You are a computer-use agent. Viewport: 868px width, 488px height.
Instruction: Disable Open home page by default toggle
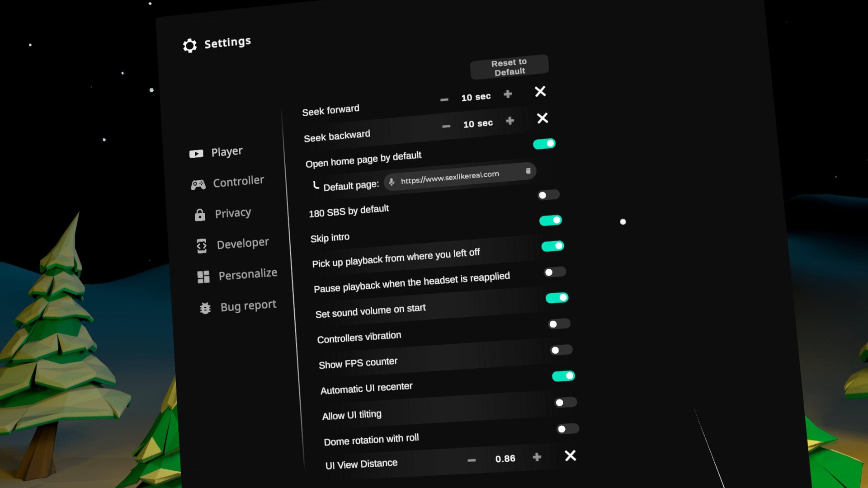click(544, 144)
